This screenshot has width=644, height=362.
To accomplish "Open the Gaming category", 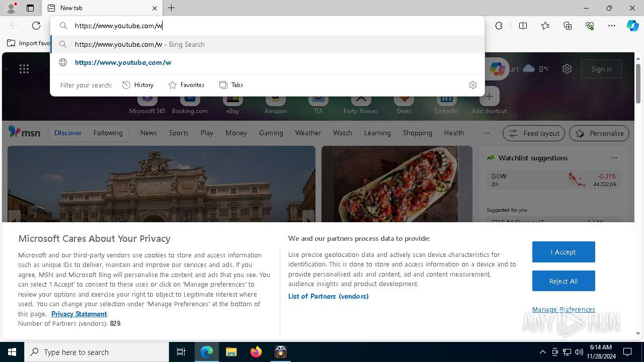I will pyautogui.click(x=271, y=133).
